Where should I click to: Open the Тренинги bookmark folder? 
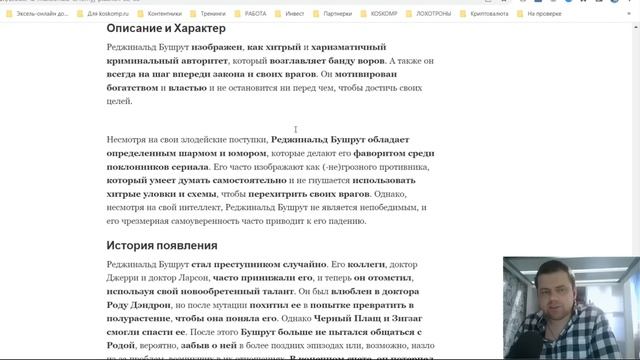pyautogui.click(x=208, y=14)
